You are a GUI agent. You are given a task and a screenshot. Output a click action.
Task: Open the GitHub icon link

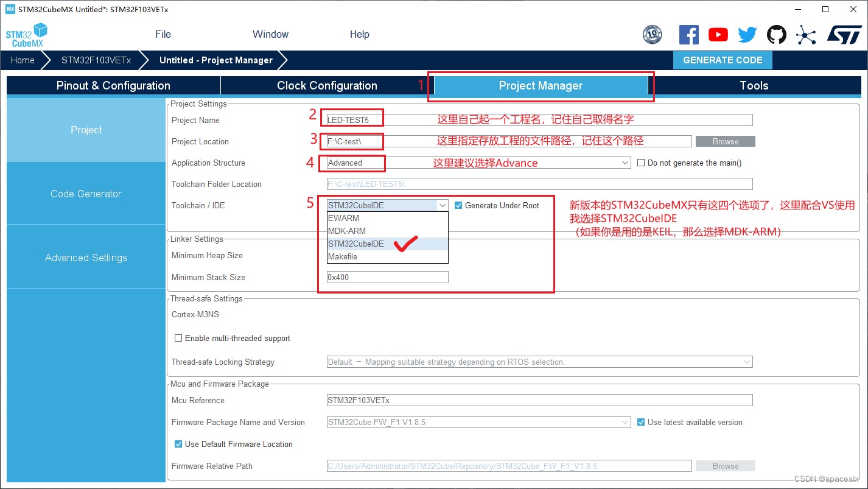pos(776,35)
